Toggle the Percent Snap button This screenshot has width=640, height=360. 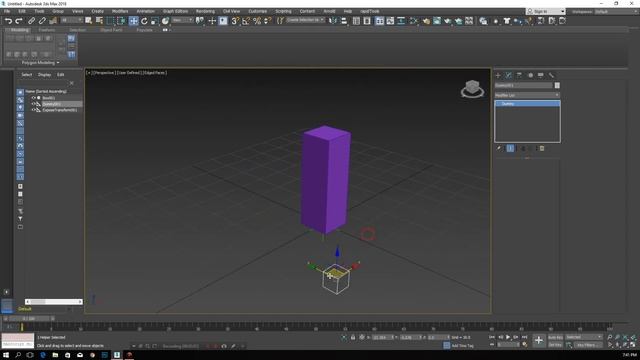[257, 21]
